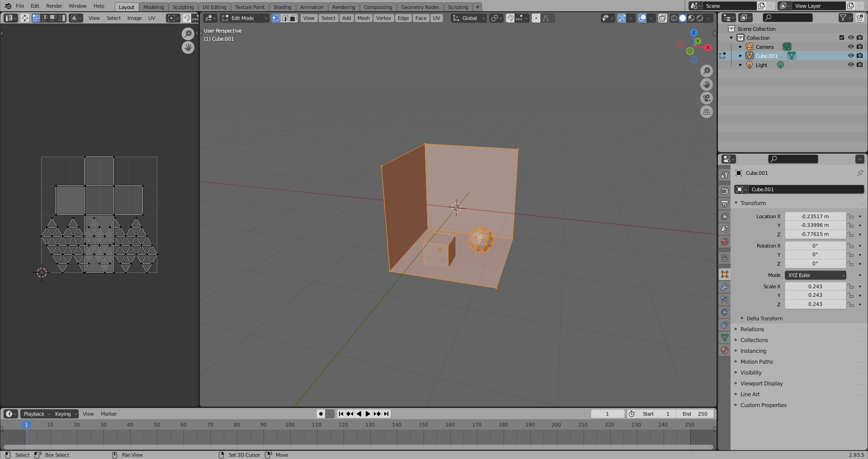Image resolution: width=868 pixels, height=459 pixels.
Task: Open the Object Constraints properties tab
Action: point(725,325)
